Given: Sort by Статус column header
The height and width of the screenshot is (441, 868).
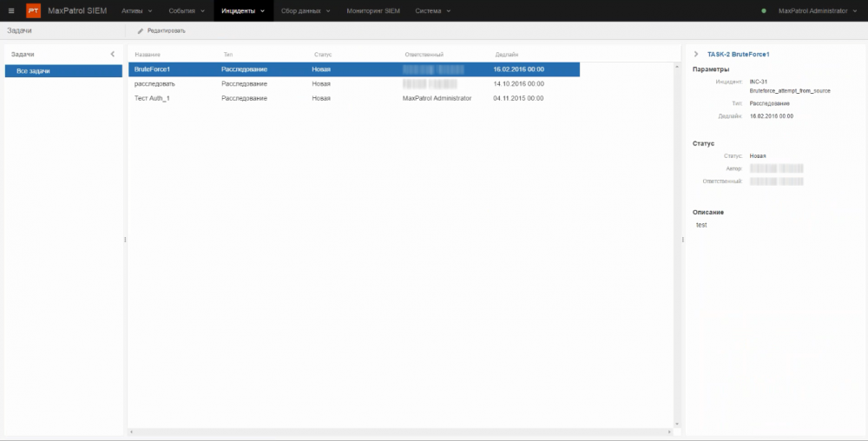Looking at the screenshot, I should coord(323,55).
